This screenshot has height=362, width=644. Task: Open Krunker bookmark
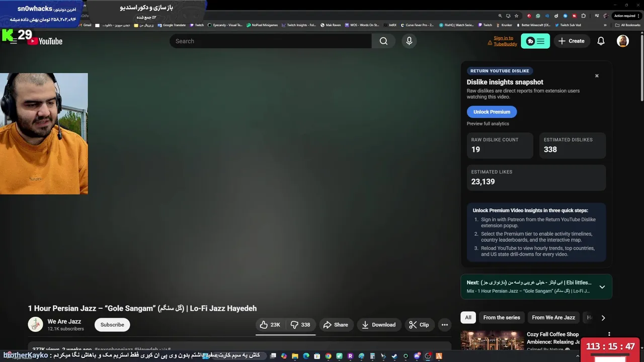click(x=504, y=25)
